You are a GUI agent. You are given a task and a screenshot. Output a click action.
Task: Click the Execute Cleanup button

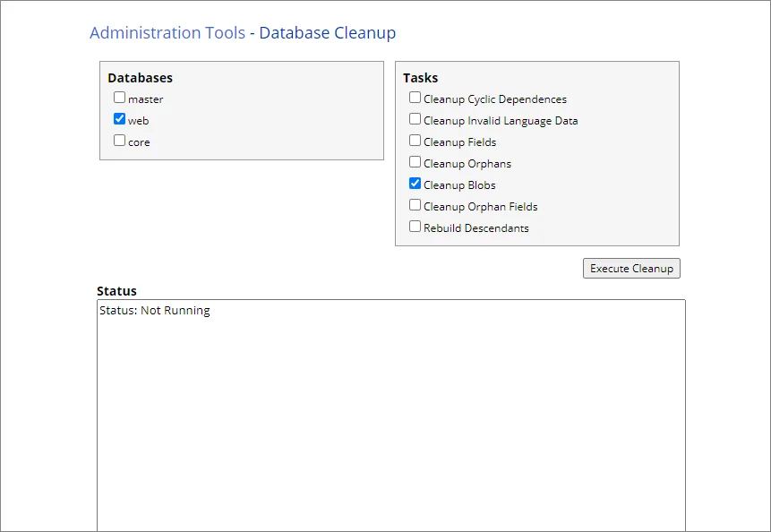point(631,269)
